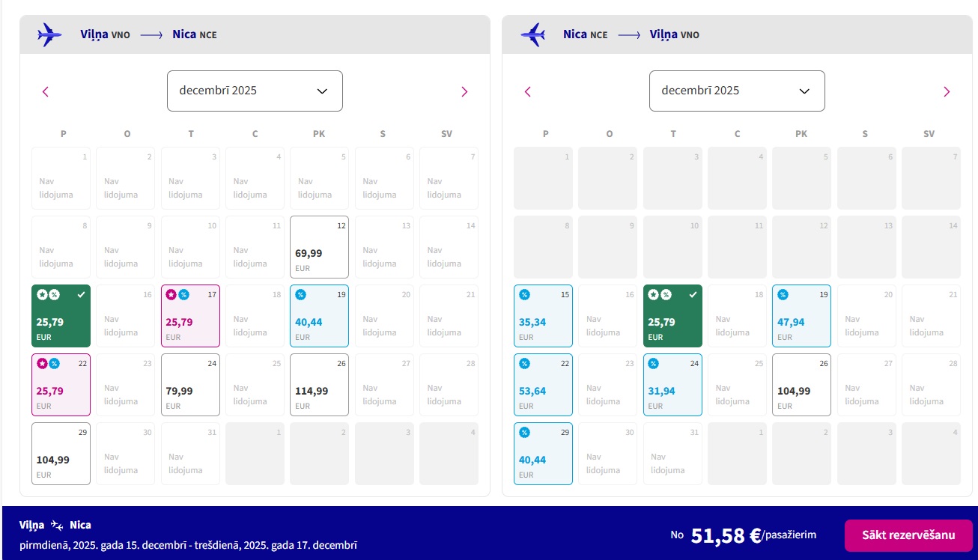Click the outbound Vilnius–Nice airplane icon
The width and height of the screenshot is (978, 560).
click(49, 34)
